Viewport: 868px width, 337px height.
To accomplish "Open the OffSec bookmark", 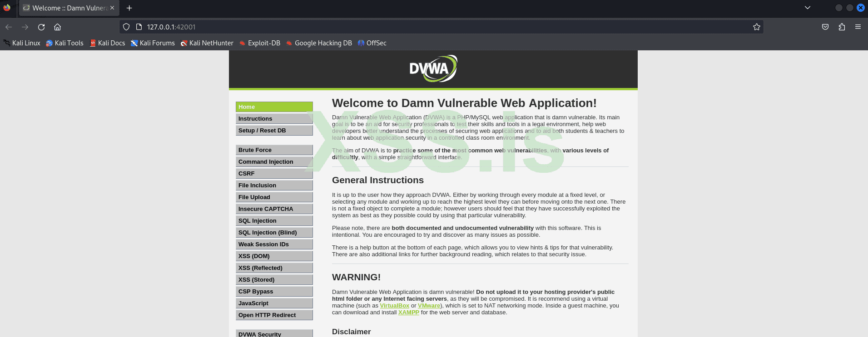I will 372,43.
